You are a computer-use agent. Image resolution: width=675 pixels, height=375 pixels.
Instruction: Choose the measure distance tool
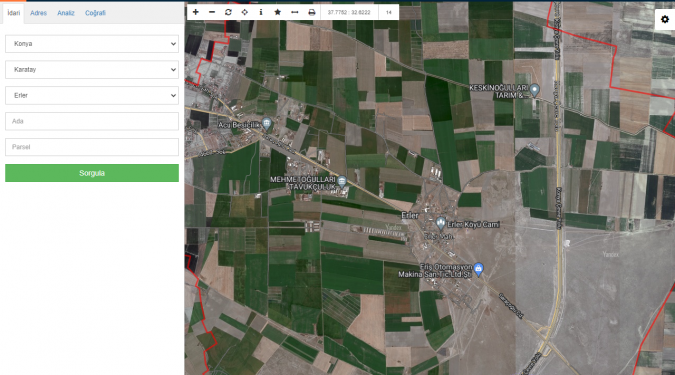coord(294,12)
